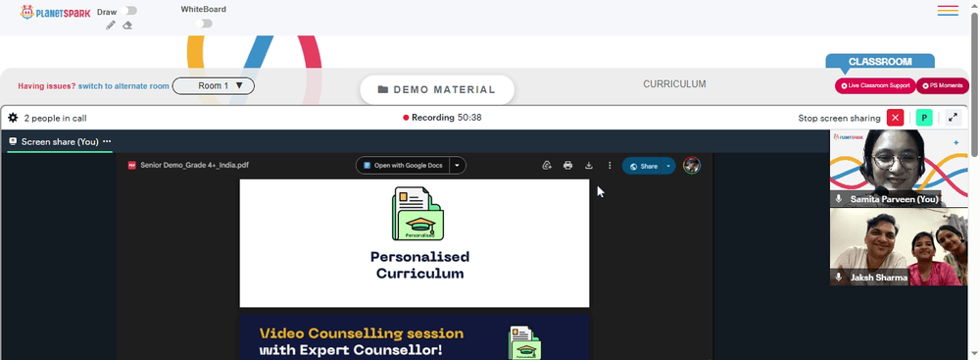Click the Classroom tab label

[x=880, y=62]
